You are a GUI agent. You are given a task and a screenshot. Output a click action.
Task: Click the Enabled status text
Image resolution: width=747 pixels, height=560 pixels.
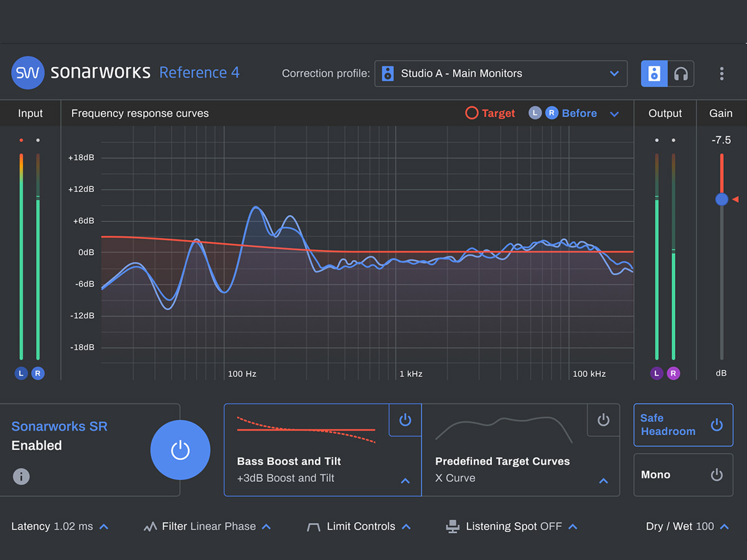pos(37,446)
